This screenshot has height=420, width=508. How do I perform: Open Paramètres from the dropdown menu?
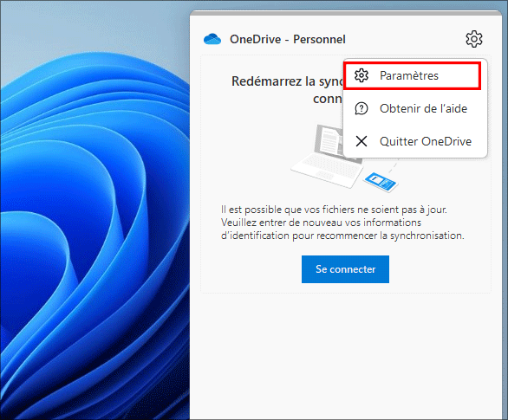click(412, 75)
